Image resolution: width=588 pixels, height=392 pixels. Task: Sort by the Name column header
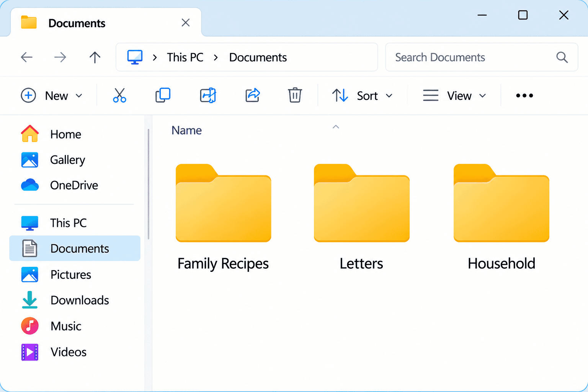coord(186,131)
